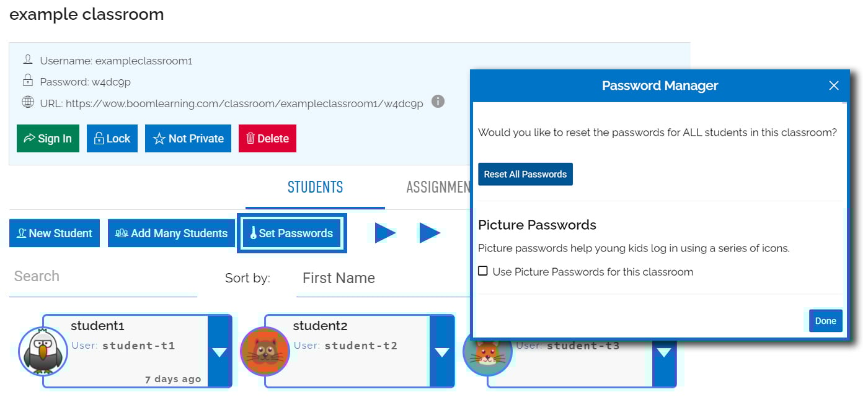Click the star icon on Not Private

click(x=159, y=138)
